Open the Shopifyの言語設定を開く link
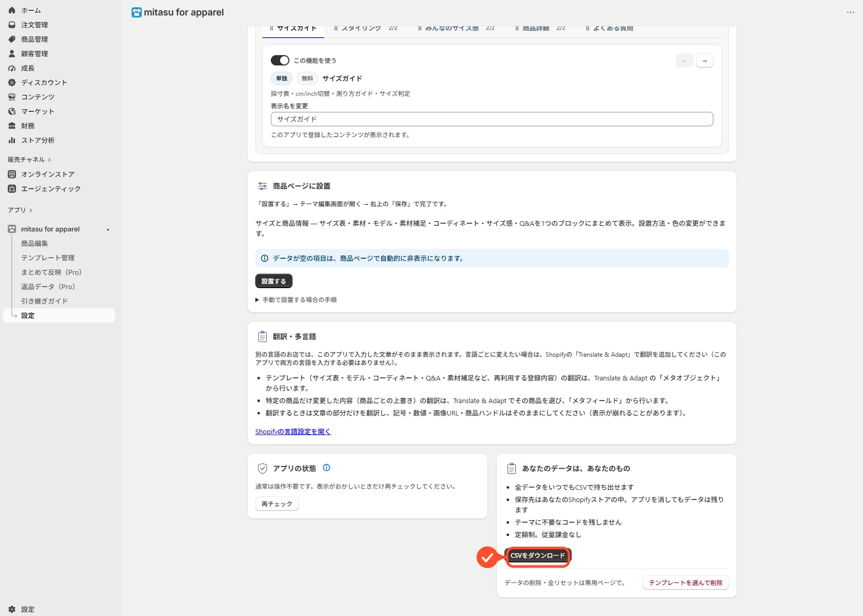The width and height of the screenshot is (863, 616). pyautogui.click(x=293, y=431)
